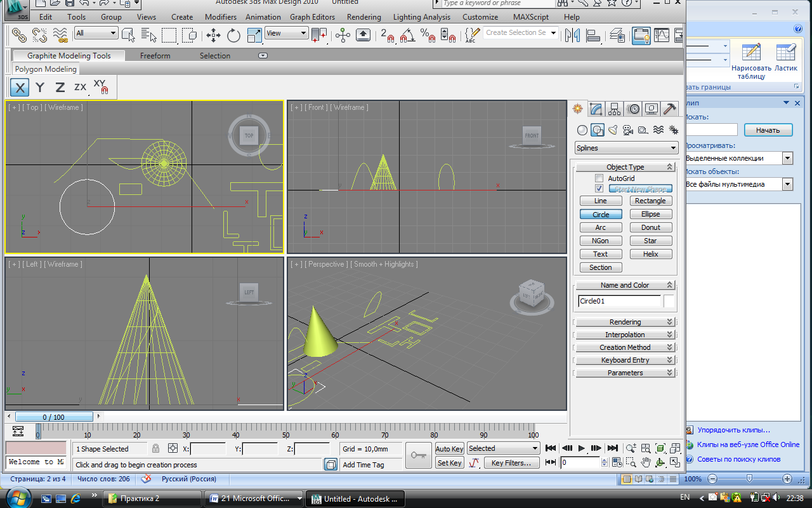Switch to Display command panel tab

[651, 109]
